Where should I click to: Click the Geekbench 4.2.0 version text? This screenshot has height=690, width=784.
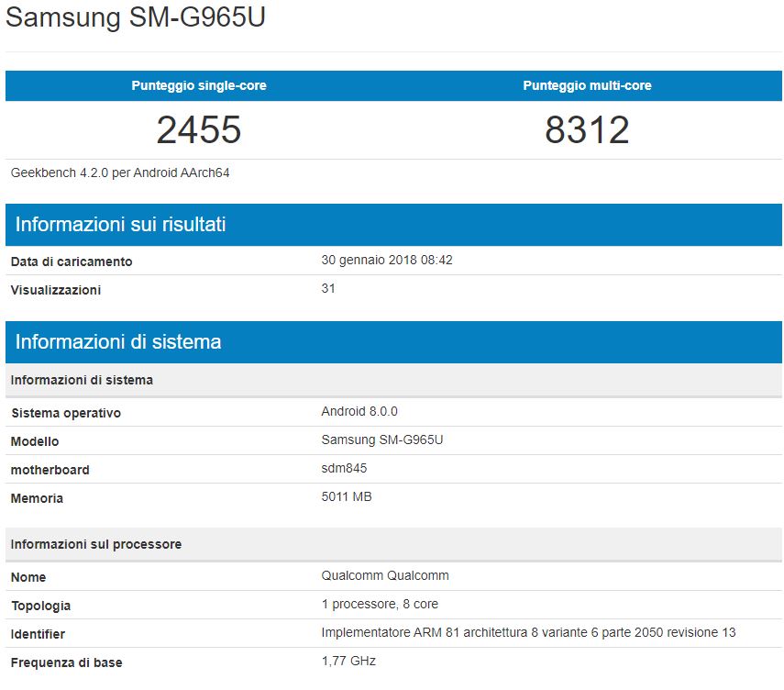pyautogui.click(x=120, y=172)
